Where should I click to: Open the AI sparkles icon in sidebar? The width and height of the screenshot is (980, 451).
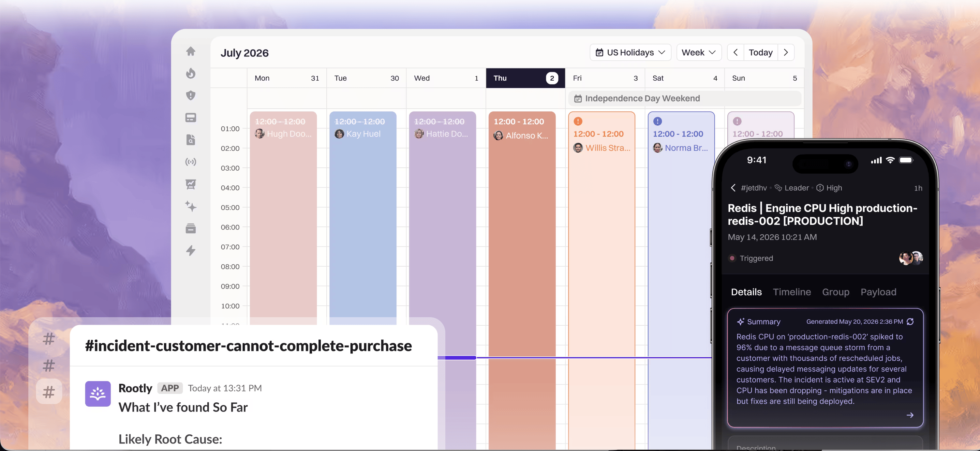point(191,207)
